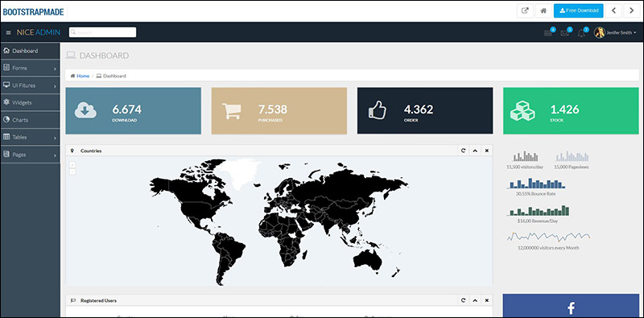Viewport: 644px width, 318px height.
Task: Click the Pageviews bar sparkline
Action: click(572, 156)
